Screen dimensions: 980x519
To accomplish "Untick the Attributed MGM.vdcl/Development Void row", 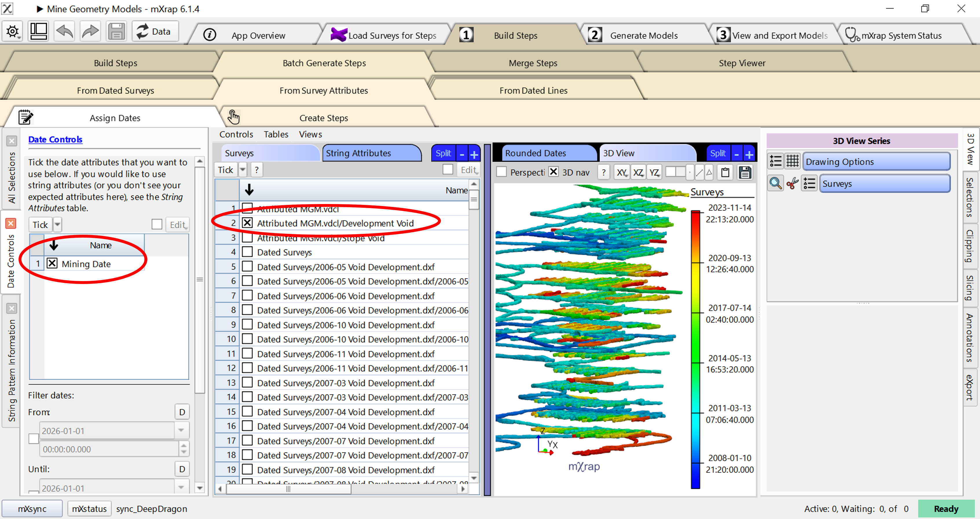I will coord(247,223).
